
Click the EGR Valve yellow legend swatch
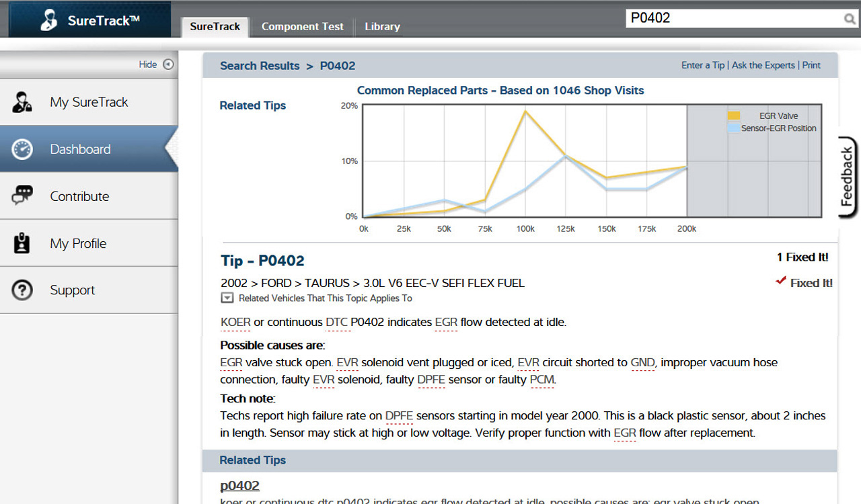(x=734, y=116)
